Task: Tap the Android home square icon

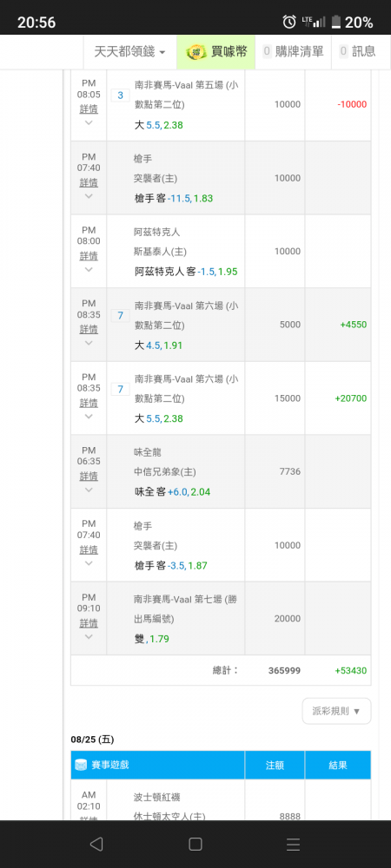Action: pyautogui.click(x=195, y=844)
